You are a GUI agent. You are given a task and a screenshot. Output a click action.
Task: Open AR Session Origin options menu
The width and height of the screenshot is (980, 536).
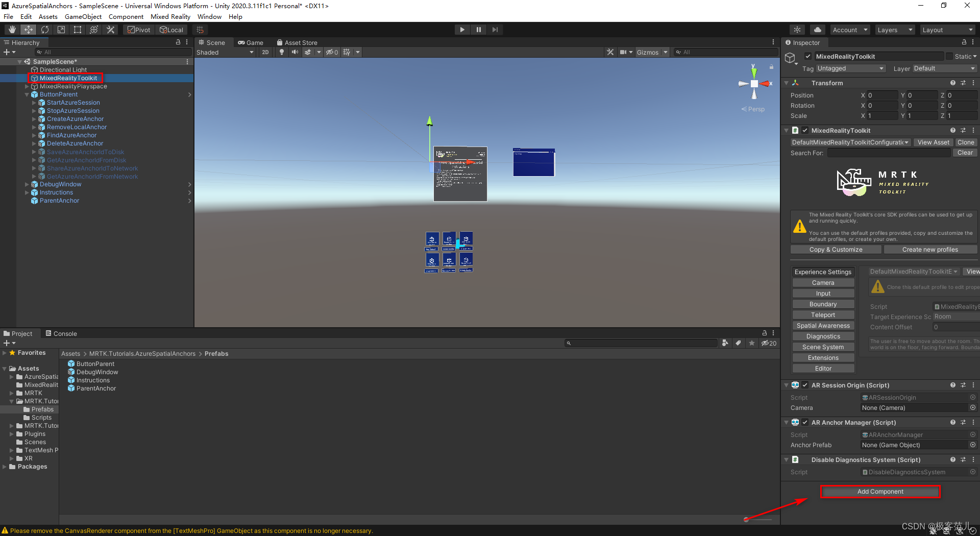point(973,385)
